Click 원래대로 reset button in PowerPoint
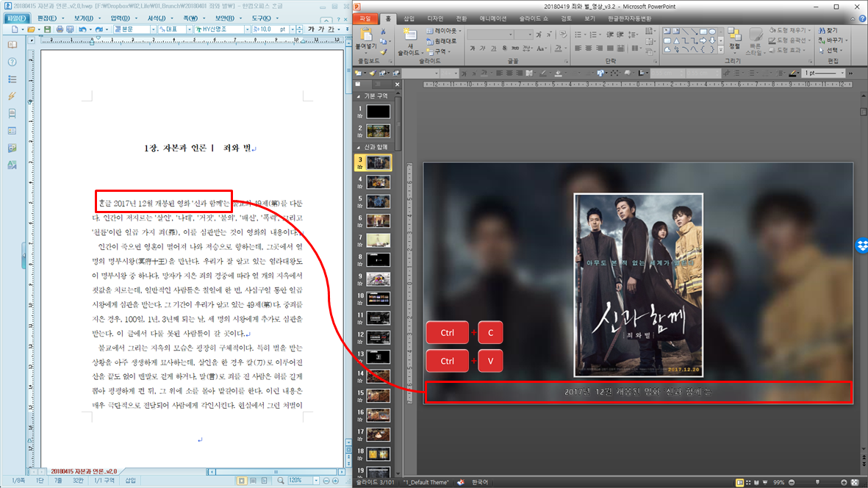Viewport: 868px width, 488px height. tap(442, 41)
